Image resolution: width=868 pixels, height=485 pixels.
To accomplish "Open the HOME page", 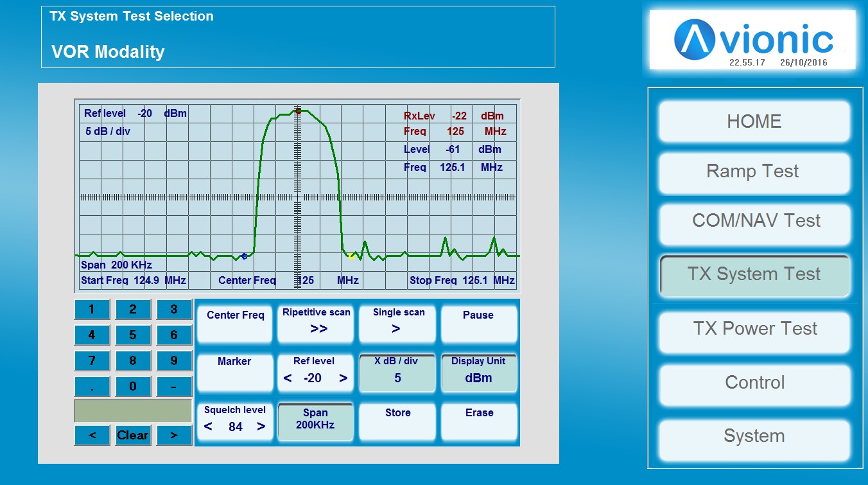I will click(754, 121).
